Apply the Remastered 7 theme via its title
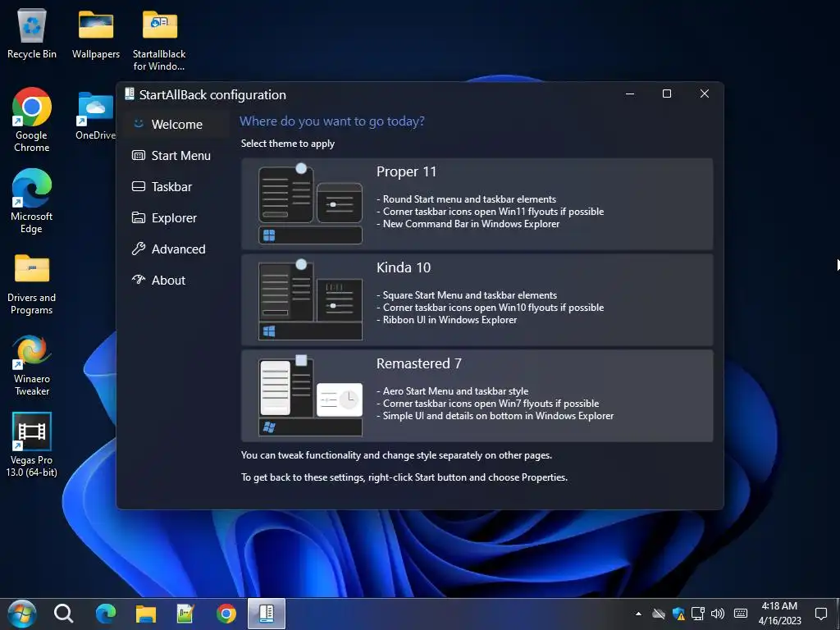The height and width of the screenshot is (630, 840). coord(419,363)
